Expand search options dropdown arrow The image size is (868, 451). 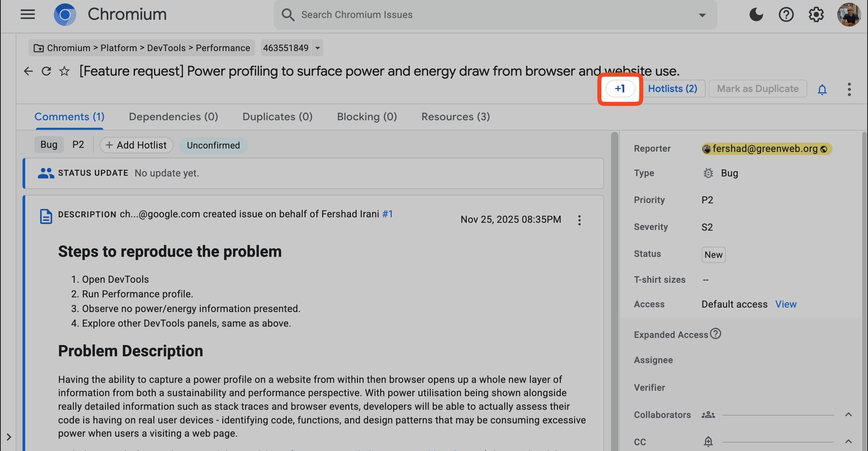click(x=702, y=15)
